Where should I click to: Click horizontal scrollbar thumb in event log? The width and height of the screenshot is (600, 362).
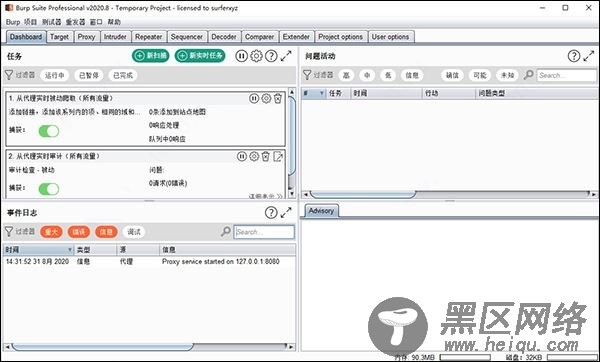click(x=102, y=347)
